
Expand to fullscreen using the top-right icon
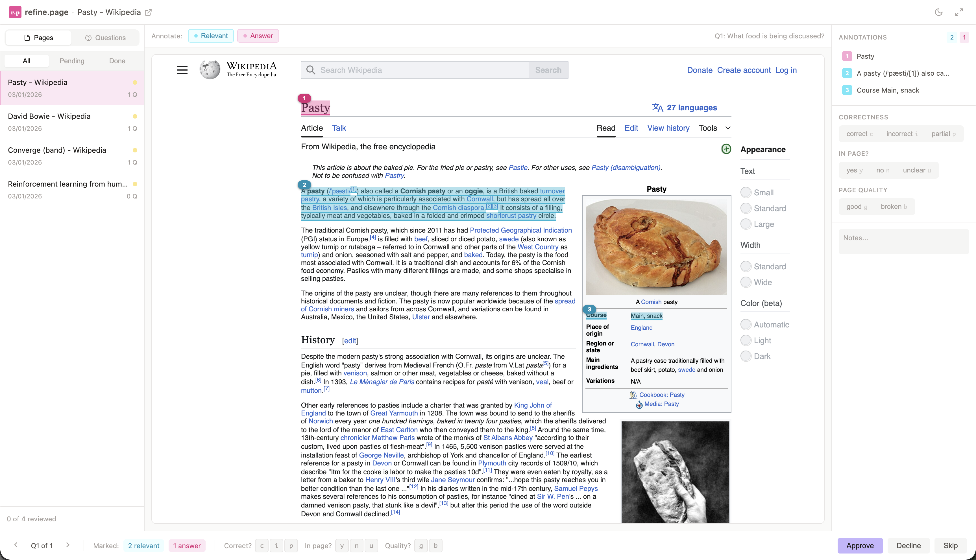pos(959,12)
